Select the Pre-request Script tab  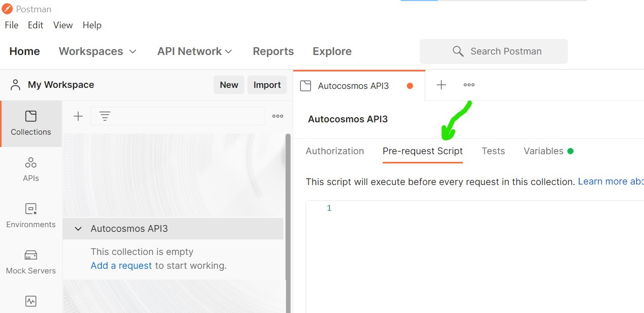coord(423,151)
